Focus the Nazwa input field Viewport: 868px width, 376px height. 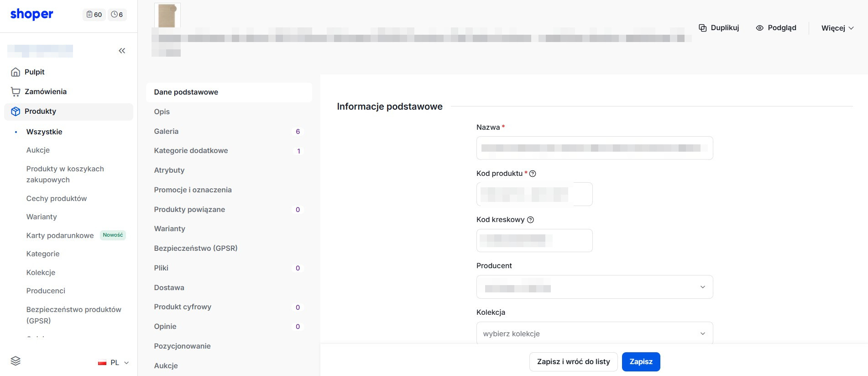(x=595, y=148)
